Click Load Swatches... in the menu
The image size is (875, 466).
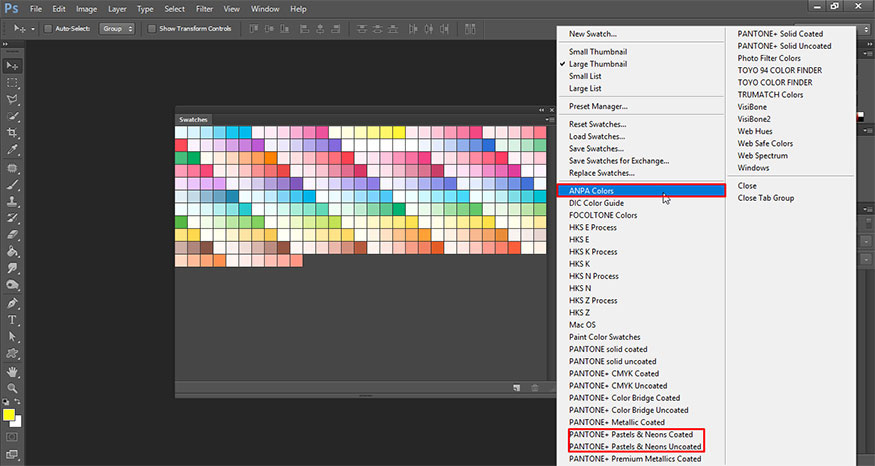(x=597, y=136)
